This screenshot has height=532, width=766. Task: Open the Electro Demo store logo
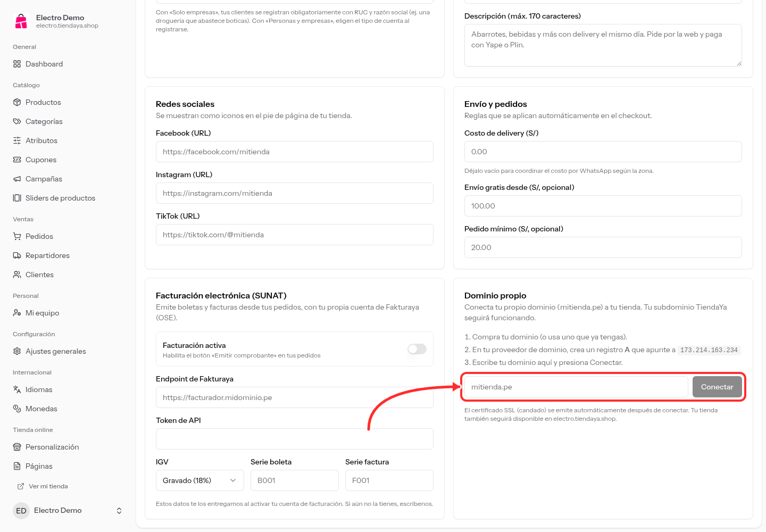pos(21,21)
